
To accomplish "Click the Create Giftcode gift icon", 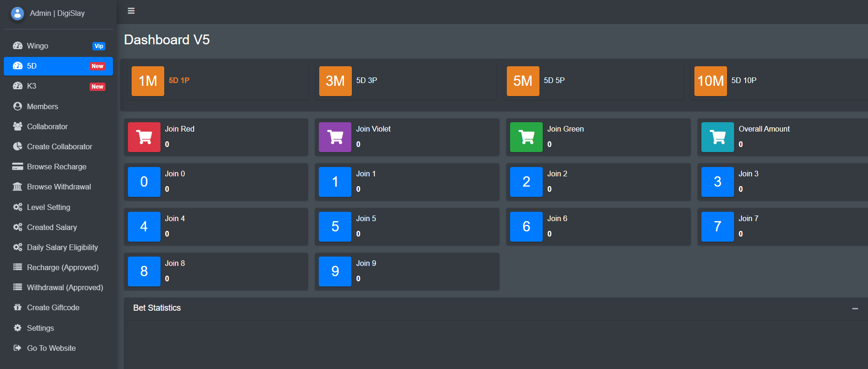I will tap(18, 307).
